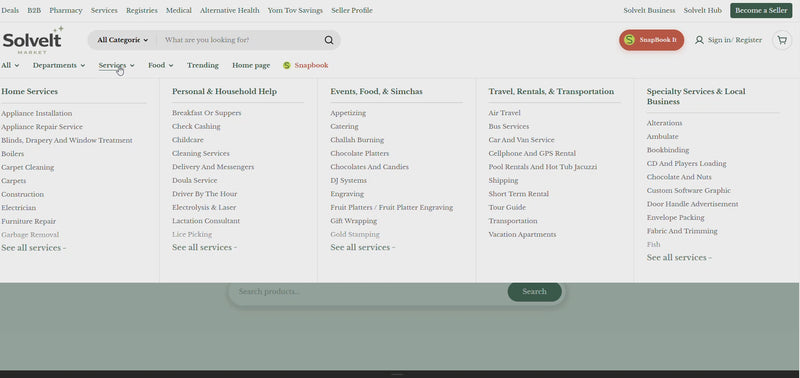The image size is (800, 378).
Task: Open Services link in the top bar
Action: (104, 10)
